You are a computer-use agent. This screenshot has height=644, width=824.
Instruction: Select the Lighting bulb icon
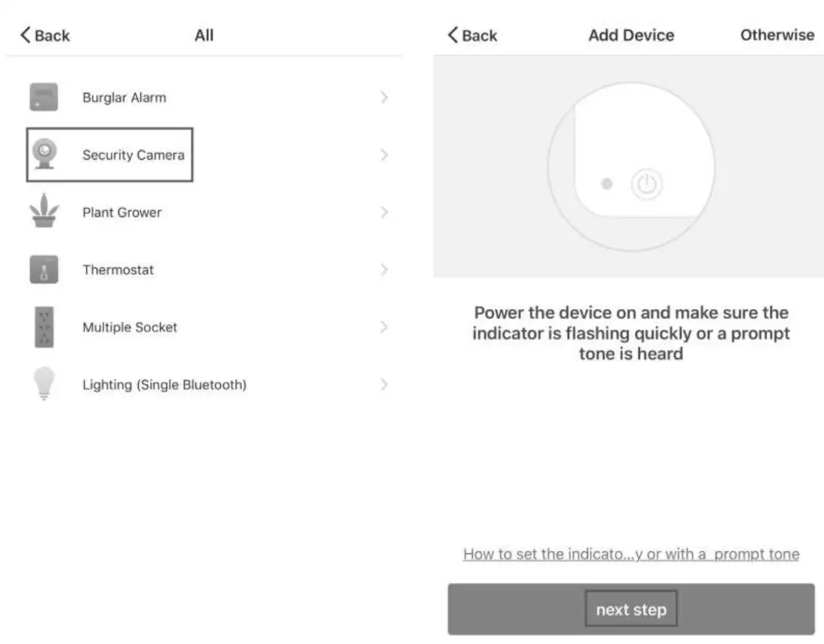coord(44,384)
